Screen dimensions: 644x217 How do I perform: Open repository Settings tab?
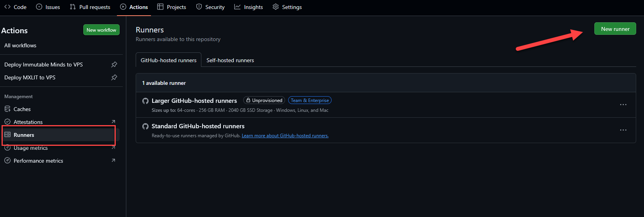[287, 7]
